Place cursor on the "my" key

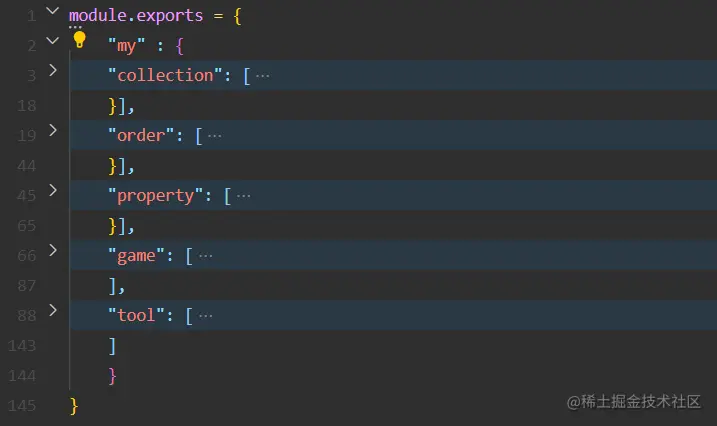[126, 46]
